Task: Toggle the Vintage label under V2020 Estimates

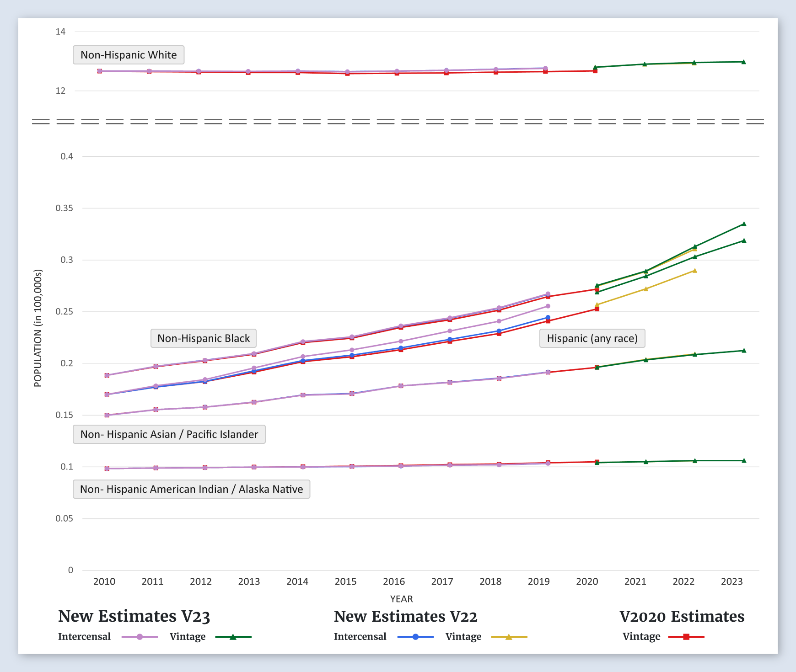Action: pyautogui.click(x=641, y=637)
